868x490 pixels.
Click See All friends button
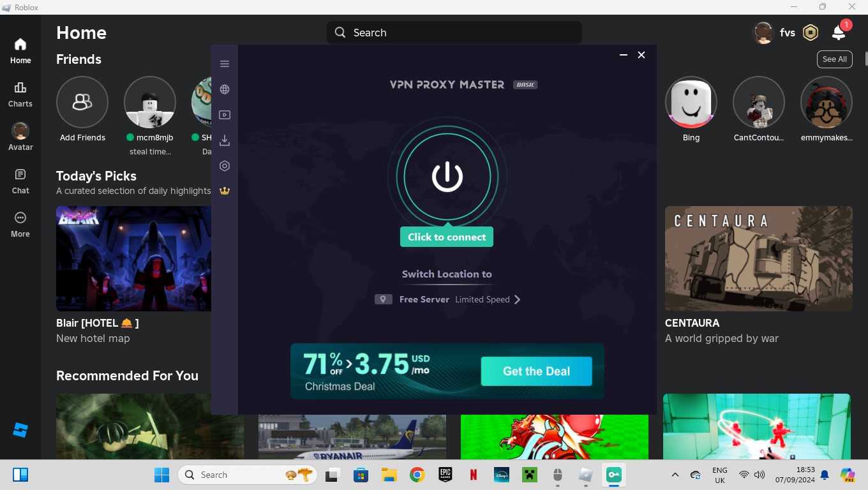click(834, 59)
